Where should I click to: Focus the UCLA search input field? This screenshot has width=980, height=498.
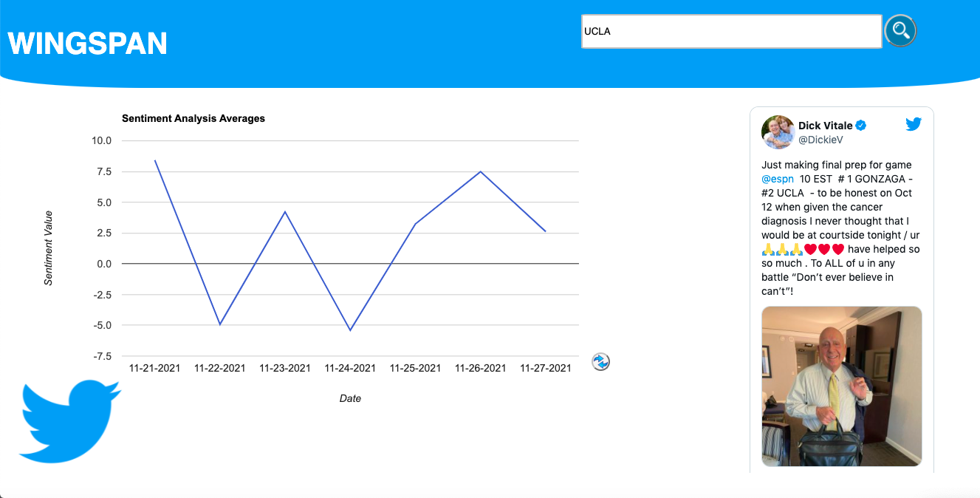(x=731, y=31)
